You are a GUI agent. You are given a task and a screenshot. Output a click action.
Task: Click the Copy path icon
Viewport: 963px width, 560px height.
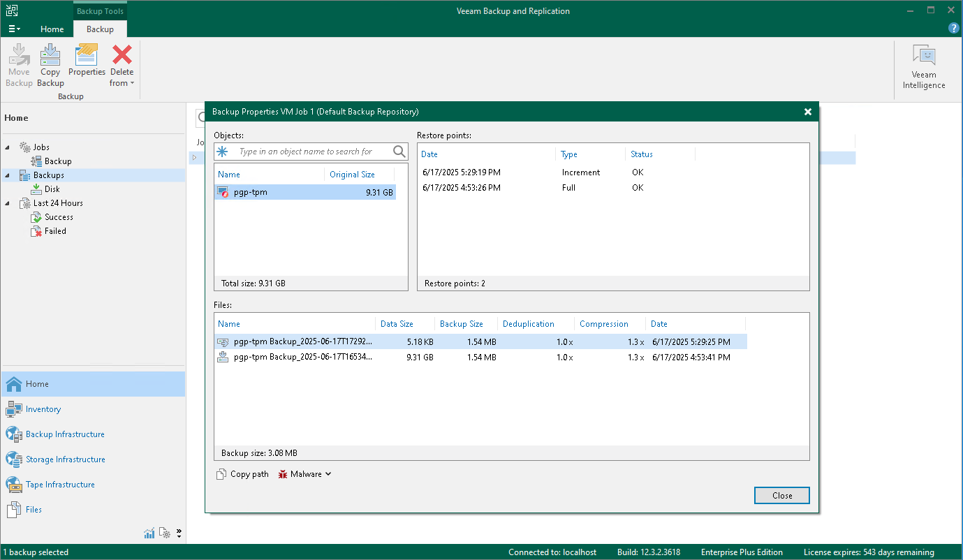[x=221, y=474]
